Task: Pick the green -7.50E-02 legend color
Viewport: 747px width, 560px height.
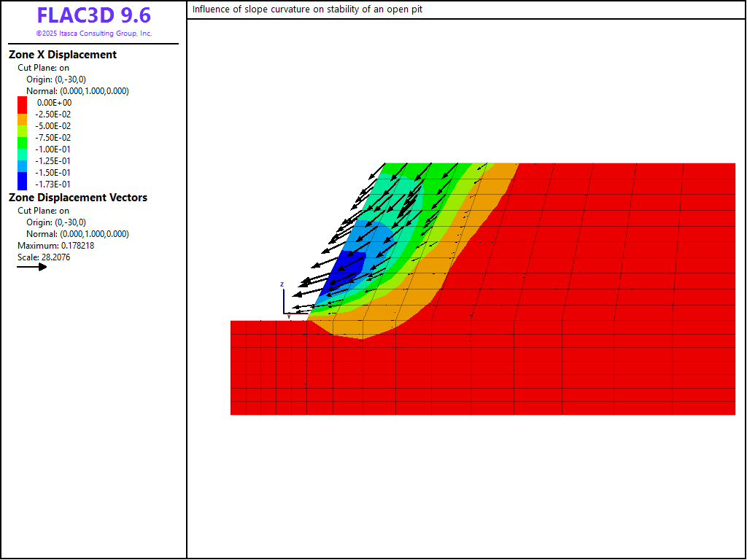Action: tap(22, 137)
